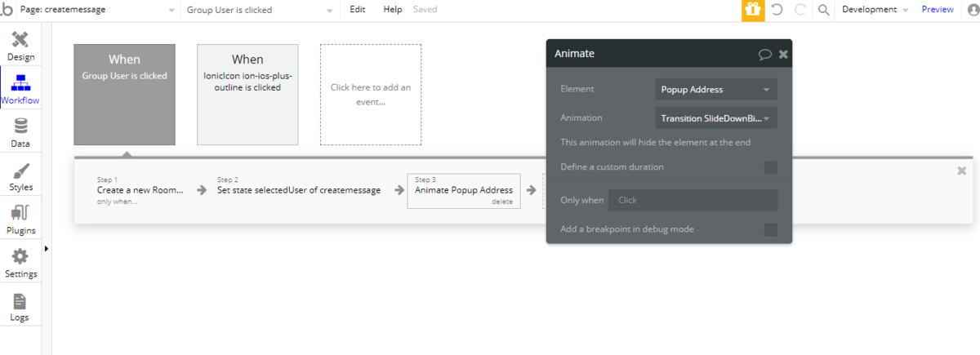This screenshot has width=980, height=355.
Task: Open the Help menu
Action: click(393, 10)
